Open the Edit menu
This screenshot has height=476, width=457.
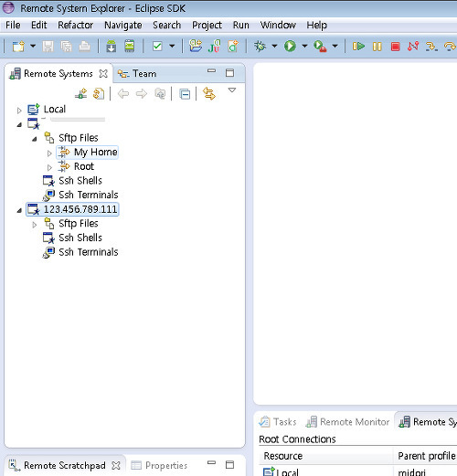pyautogui.click(x=39, y=25)
